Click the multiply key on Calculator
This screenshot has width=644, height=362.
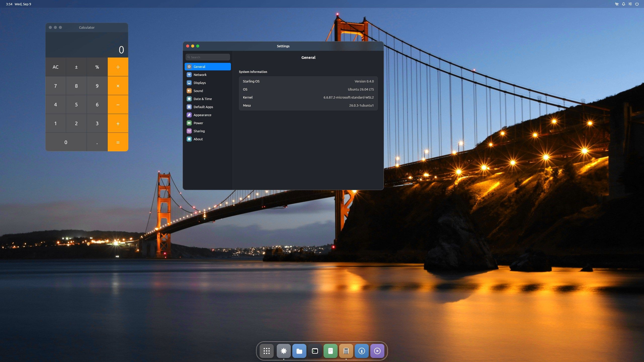tap(118, 86)
